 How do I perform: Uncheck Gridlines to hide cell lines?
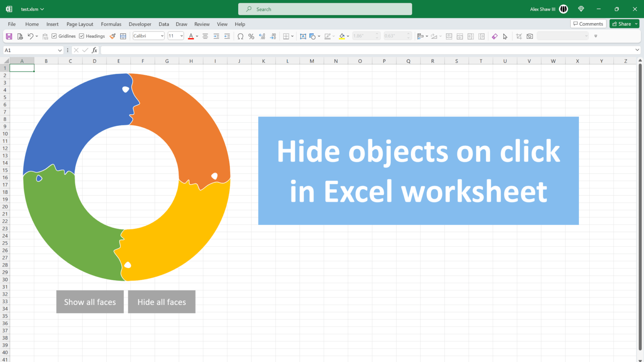click(54, 36)
